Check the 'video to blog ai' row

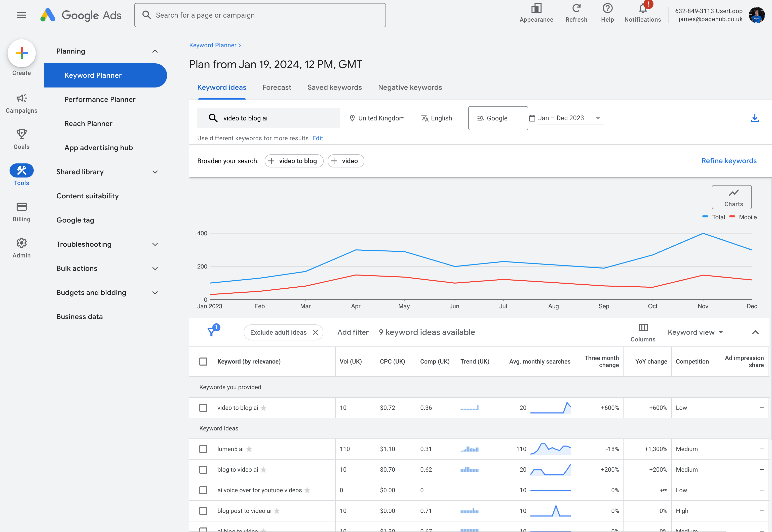point(203,408)
